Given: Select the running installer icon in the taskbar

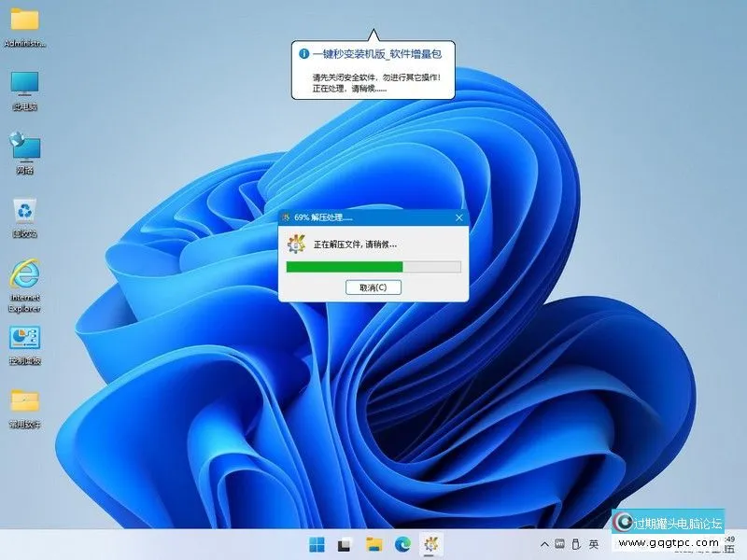Looking at the screenshot, I should pos(430,543).
